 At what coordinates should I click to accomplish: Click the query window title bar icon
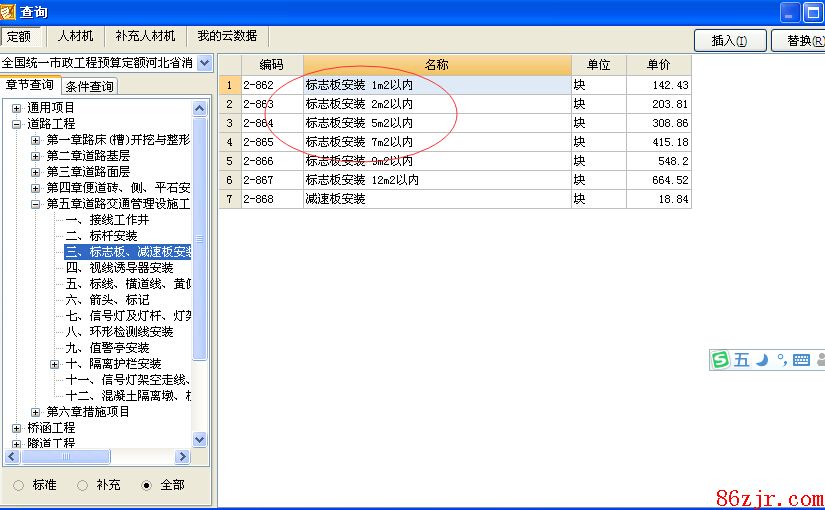(x=9, y=12)
